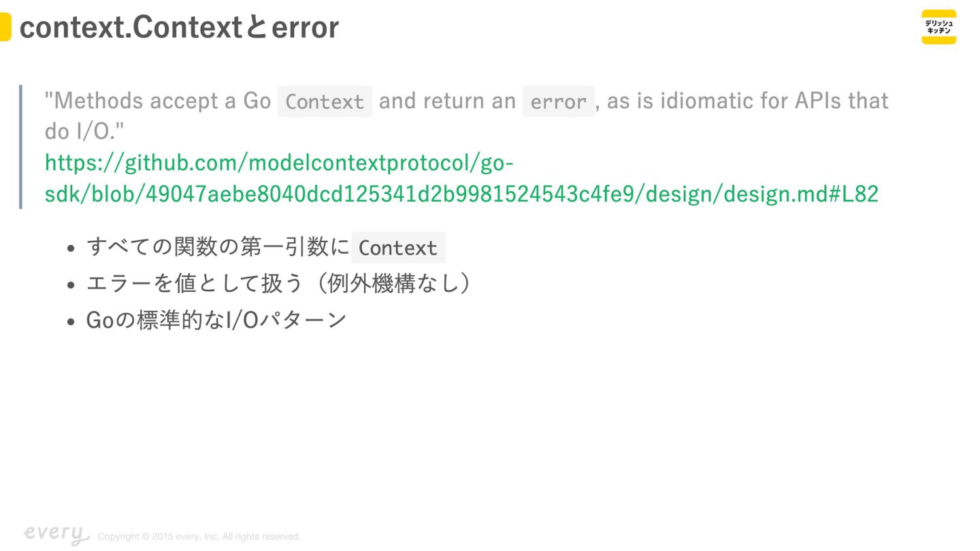Click the bullet dot before エラーを値として扱う
This screenshot has width=980, height=551.
(71, 284)
